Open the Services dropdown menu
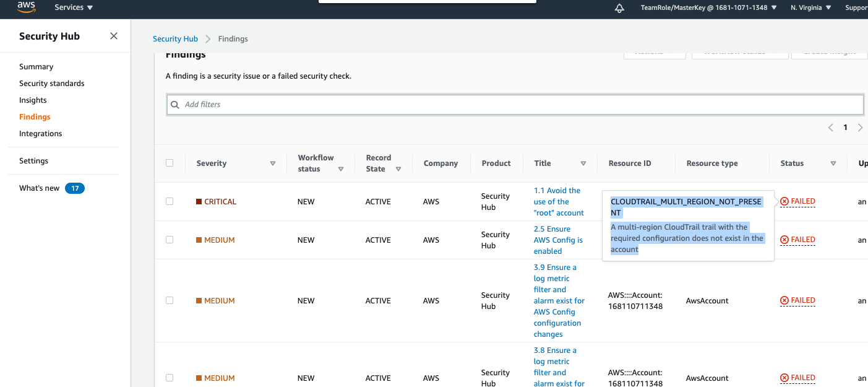 pos(74,7)
